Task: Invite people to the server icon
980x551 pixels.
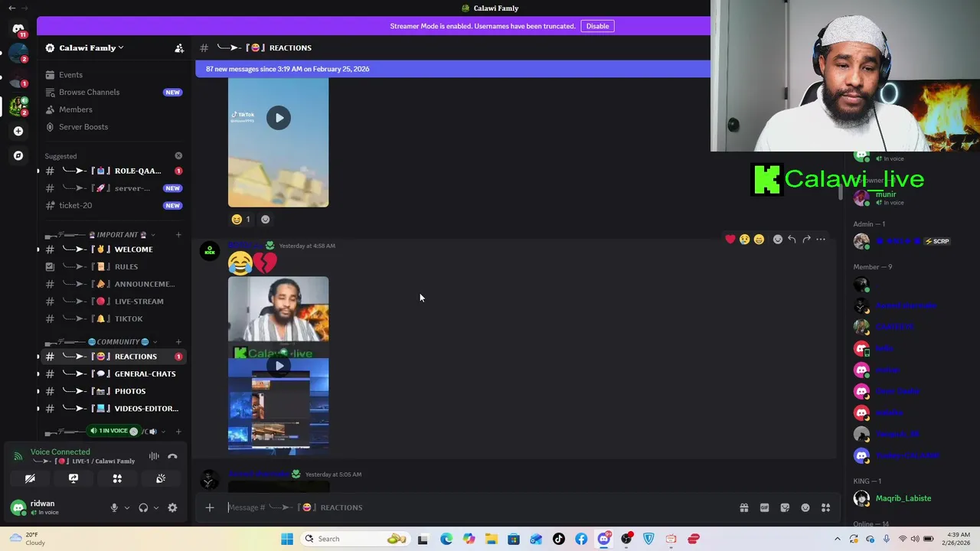Action: [179, 47]
